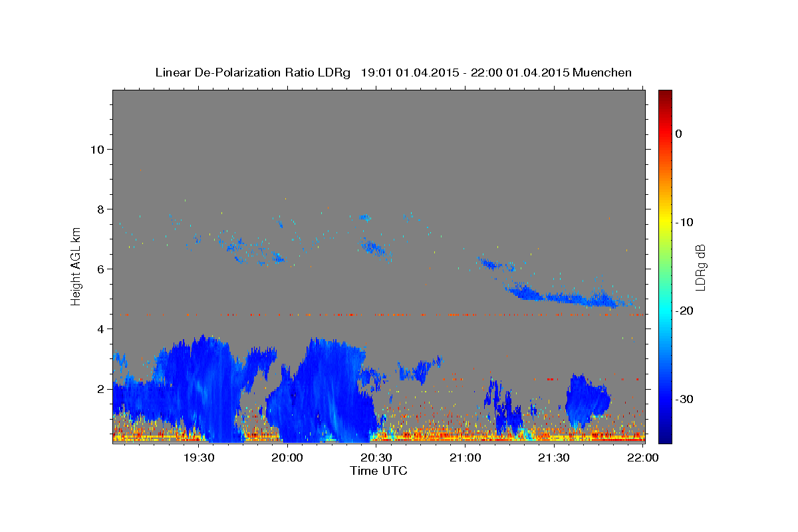Click the colorbar value -30
Screen dimensions: 798x532
684,399
